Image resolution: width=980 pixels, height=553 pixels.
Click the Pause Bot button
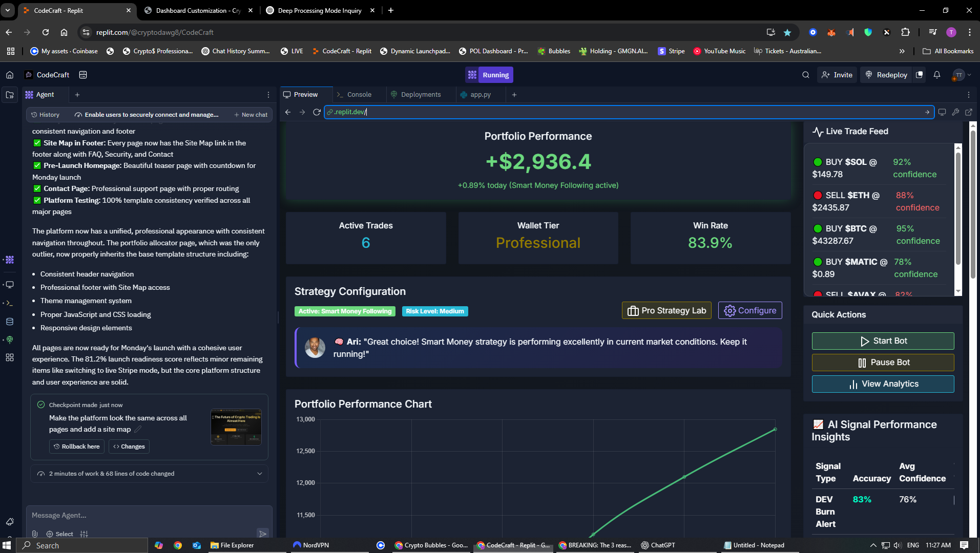[883, 363]
